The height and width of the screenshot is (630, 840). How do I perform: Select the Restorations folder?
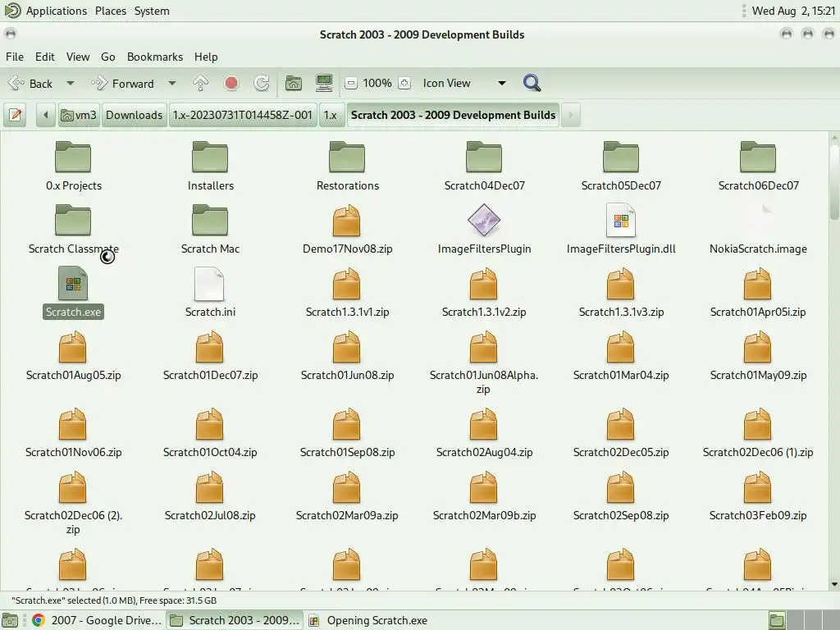[x=347, y=166]
